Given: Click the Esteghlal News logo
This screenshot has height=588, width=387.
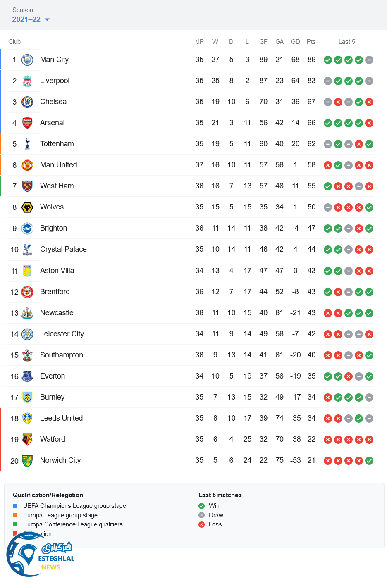Looking at the screenshot, I should [41, 555].
